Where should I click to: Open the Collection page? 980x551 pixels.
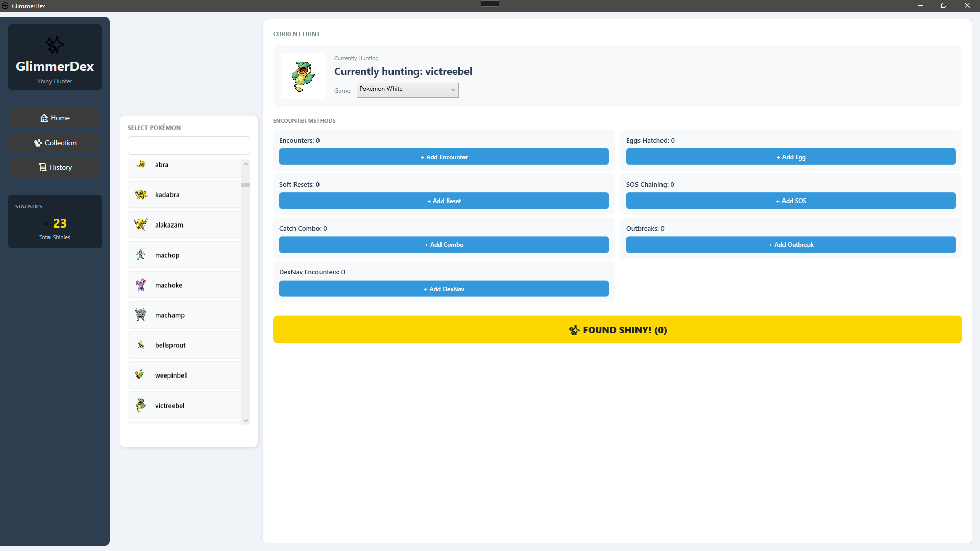[x=55, y=143]
